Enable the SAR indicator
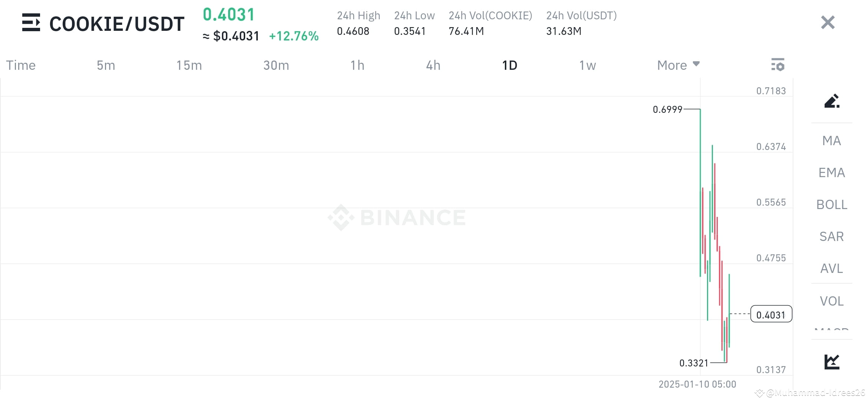This screenshot has height=401, width=868. pyautogui.click(x=831, y=236)
